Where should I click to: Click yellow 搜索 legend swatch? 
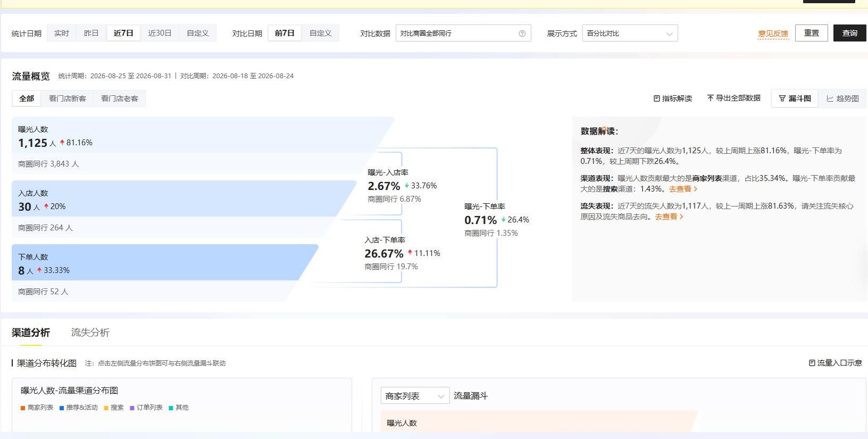coord(106,408)
